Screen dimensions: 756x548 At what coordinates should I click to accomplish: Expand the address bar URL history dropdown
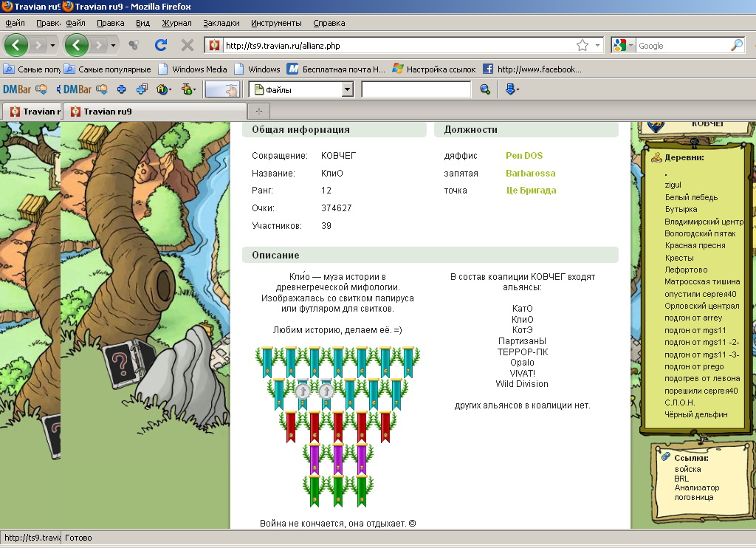[598, 45]
